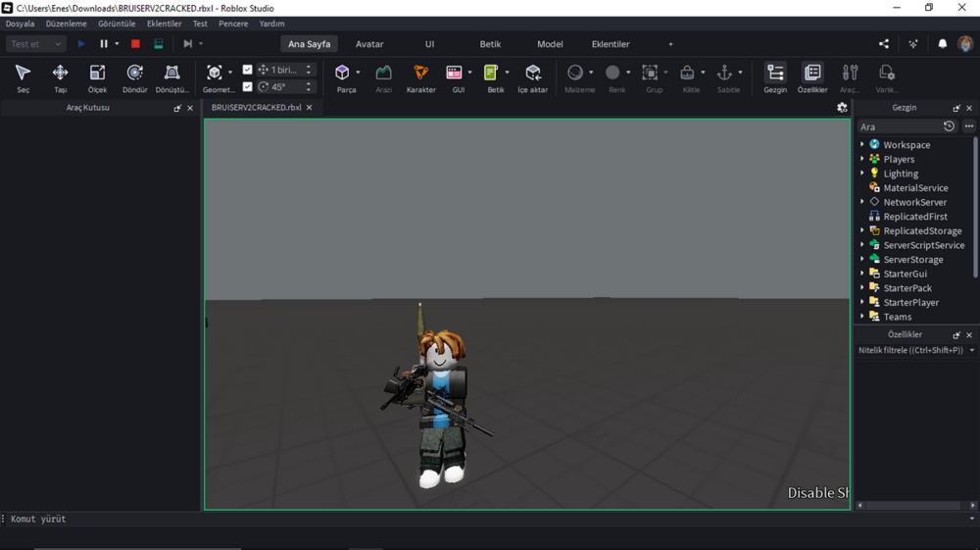Open the Yardım menu
This screenshot has width=980, height=550.
271,24
